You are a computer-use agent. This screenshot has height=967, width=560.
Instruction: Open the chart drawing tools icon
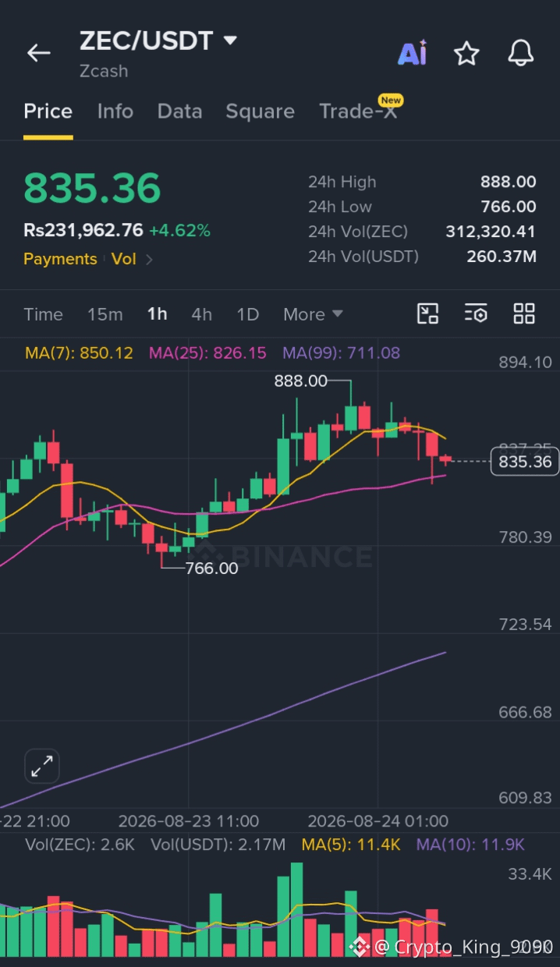(x=427, y=313)
